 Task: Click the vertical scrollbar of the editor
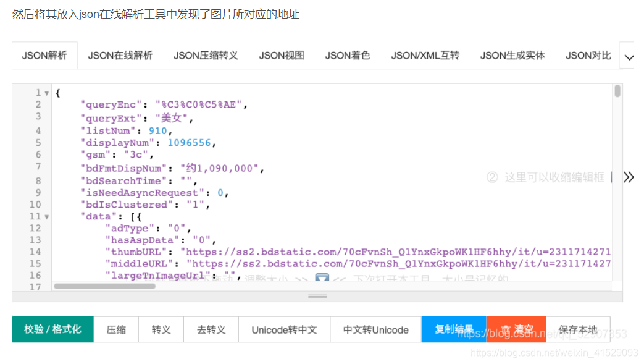(617, 91)
